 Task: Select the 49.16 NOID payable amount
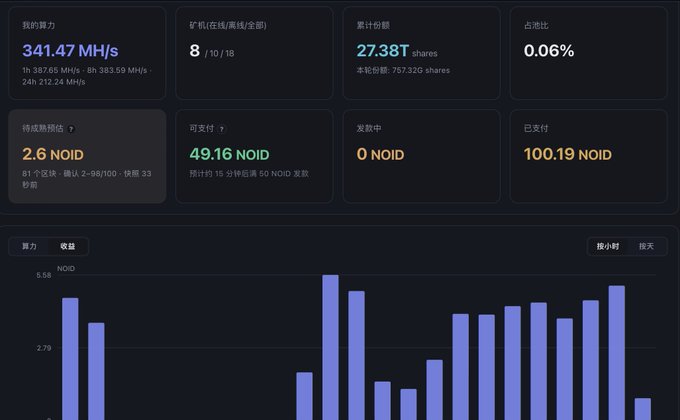(229, 154)
